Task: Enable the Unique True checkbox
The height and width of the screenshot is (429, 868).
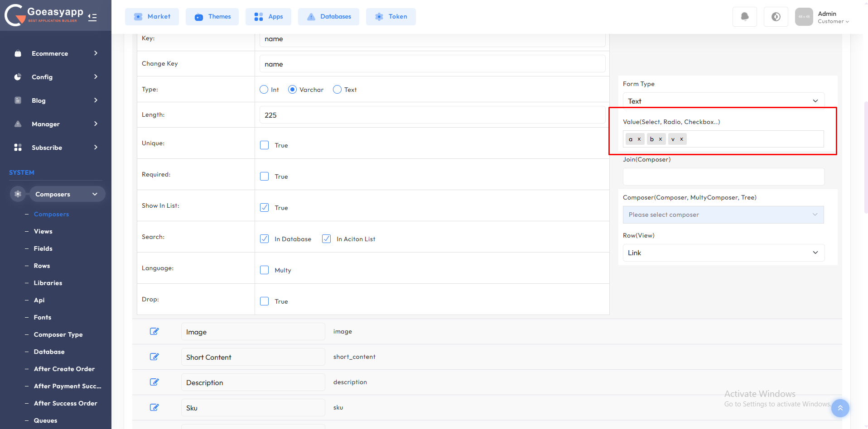Action: coord(265,145)
